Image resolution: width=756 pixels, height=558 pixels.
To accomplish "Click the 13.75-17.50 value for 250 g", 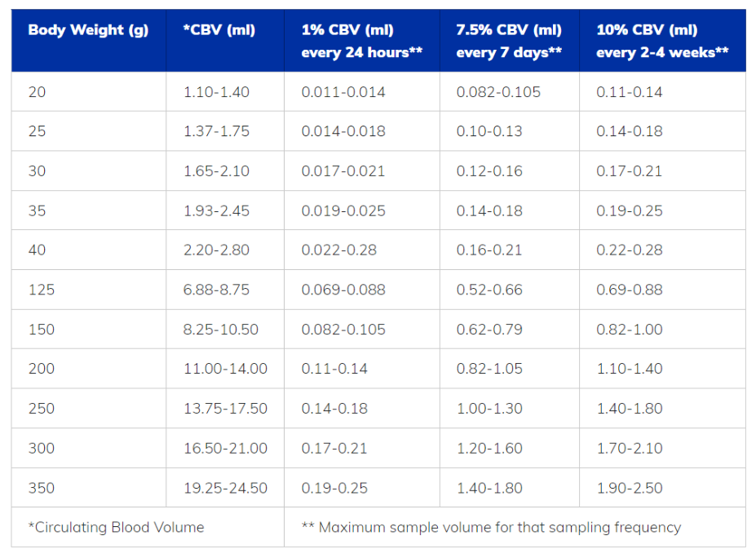I will (225, 409).
